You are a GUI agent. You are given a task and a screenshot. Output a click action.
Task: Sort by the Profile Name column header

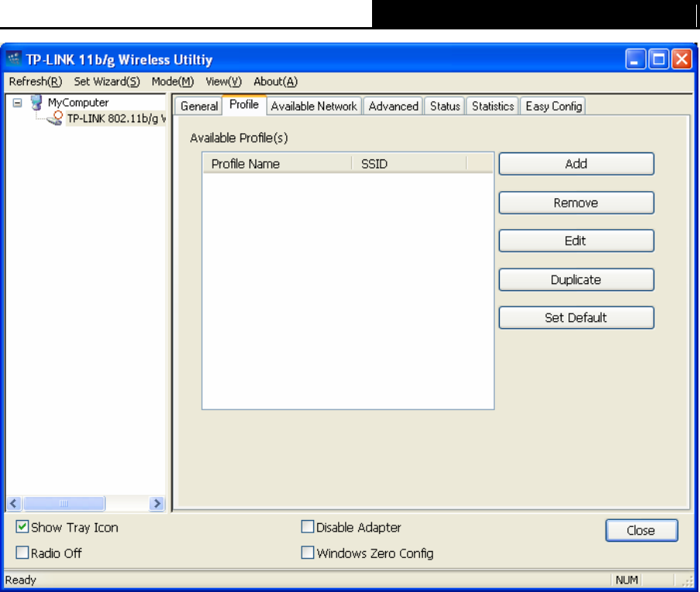(x=277, y=164)
